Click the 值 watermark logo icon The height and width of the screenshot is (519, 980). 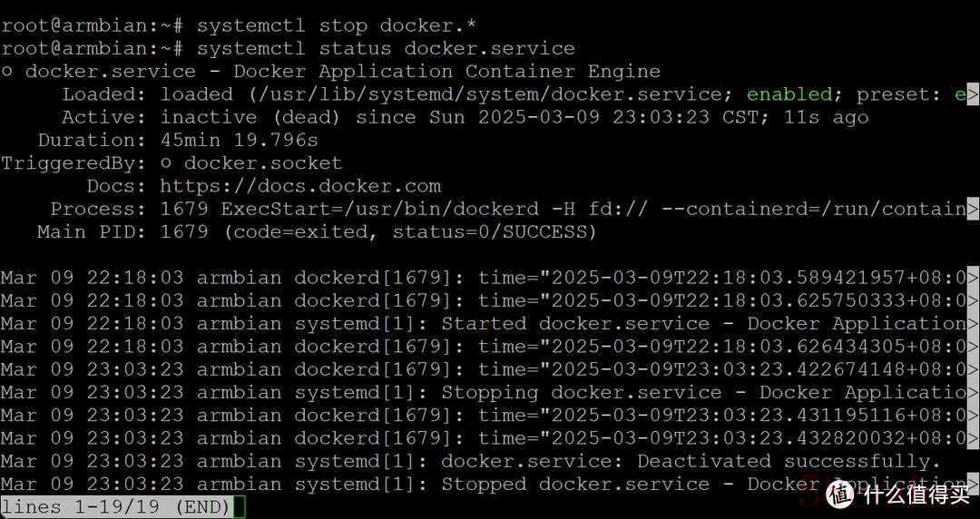pyautogui.click(x=838, y=495)
